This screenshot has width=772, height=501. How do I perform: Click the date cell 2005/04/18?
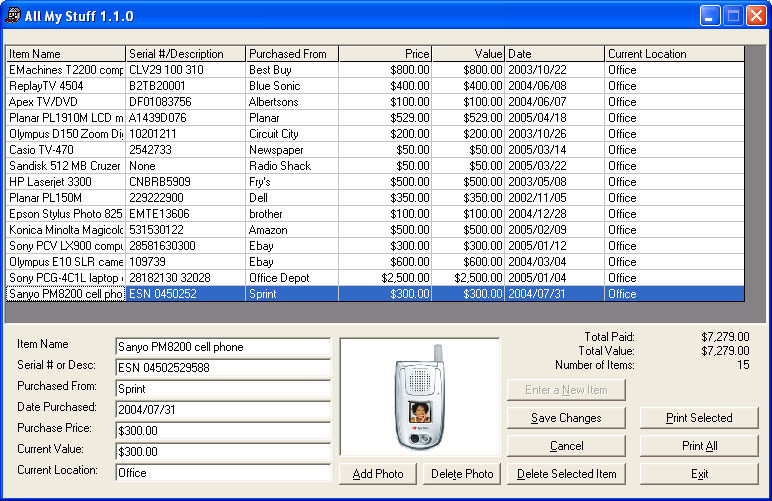click(x=555, y=118)
